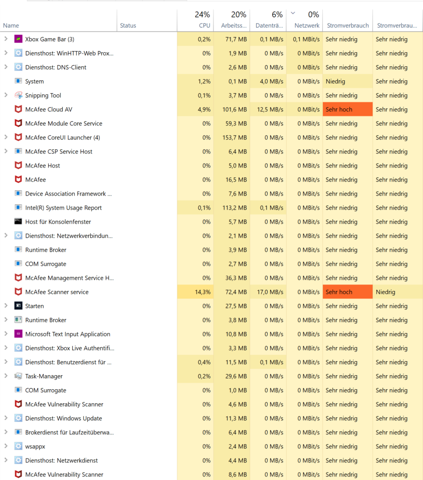Click the 0,1 MBit/s network value
This screenshot has width=423, height=480.
point(306,39)
